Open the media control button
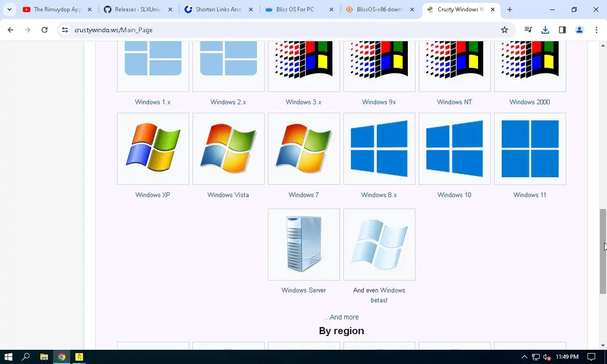The width and height of the screenshot is (607, 364). tap(528, 30)
